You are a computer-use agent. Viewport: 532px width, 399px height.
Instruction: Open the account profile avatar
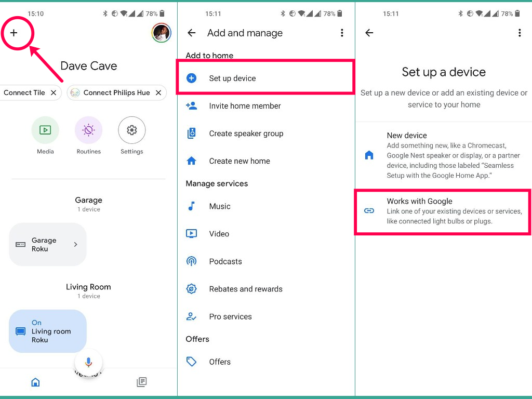pos(161,33)
